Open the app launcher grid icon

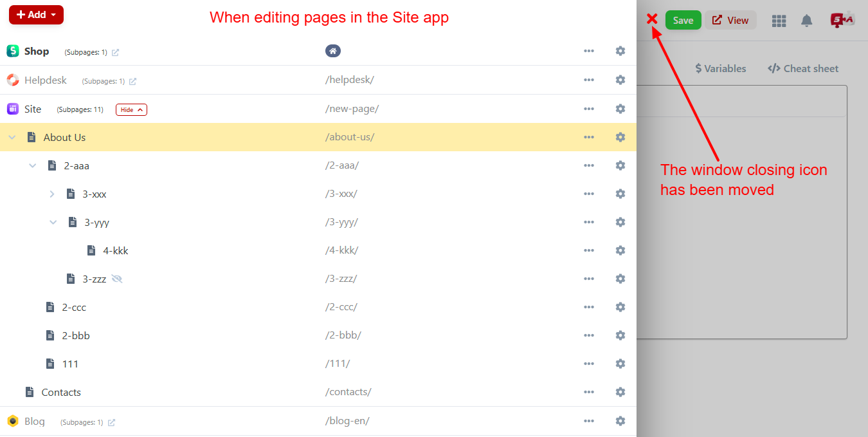779,21
